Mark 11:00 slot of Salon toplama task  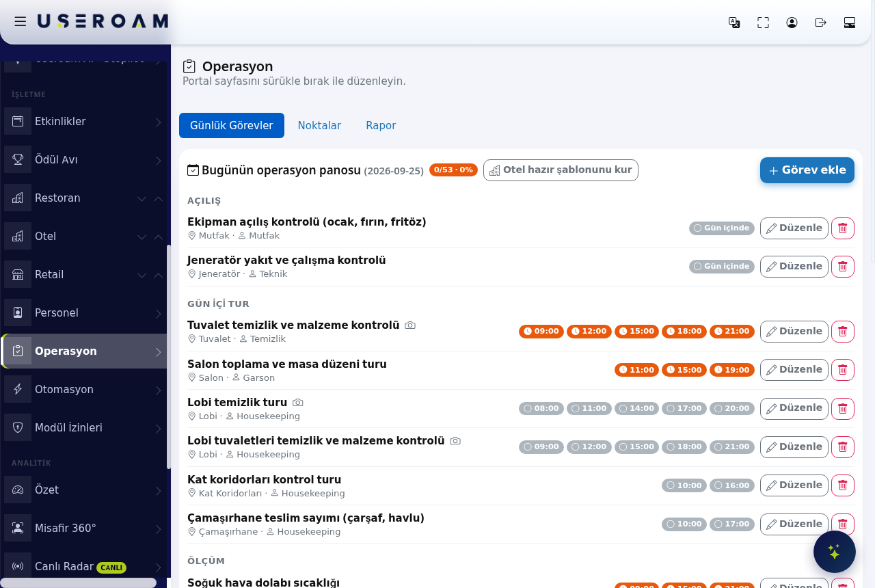636,370
